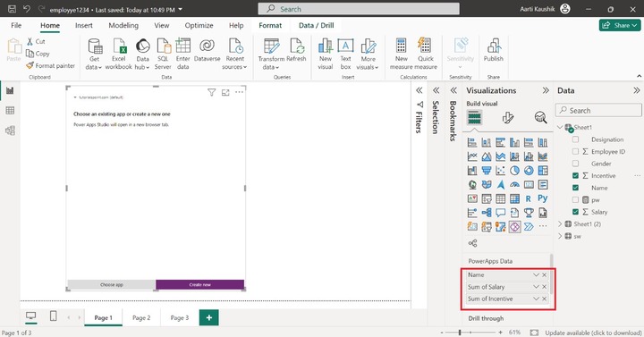Viewport: 644px width, 337px height.
Task: Click the Data pane search field
Action: pyautogui.click(x=598, y=111)
